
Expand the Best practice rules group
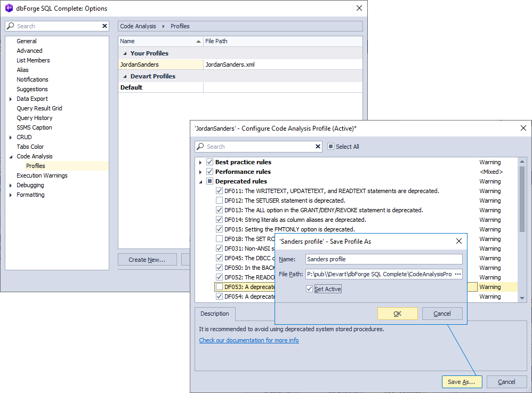[x=200, y=162]
